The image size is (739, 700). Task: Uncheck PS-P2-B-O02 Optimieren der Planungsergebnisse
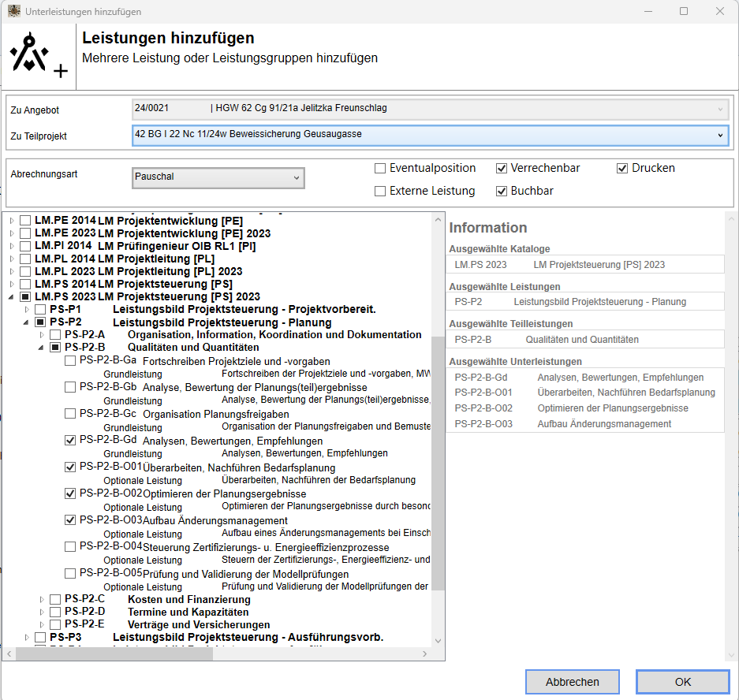click(70, 493)
